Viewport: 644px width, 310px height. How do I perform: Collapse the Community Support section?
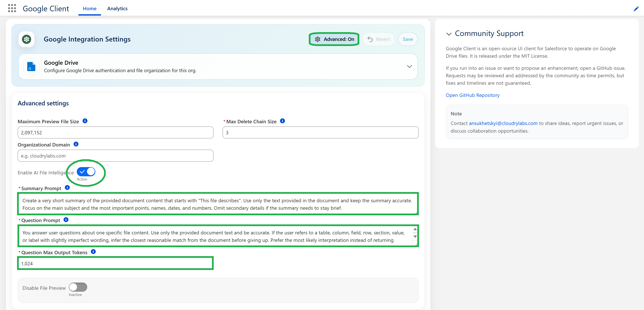click(x=449, y=34)
